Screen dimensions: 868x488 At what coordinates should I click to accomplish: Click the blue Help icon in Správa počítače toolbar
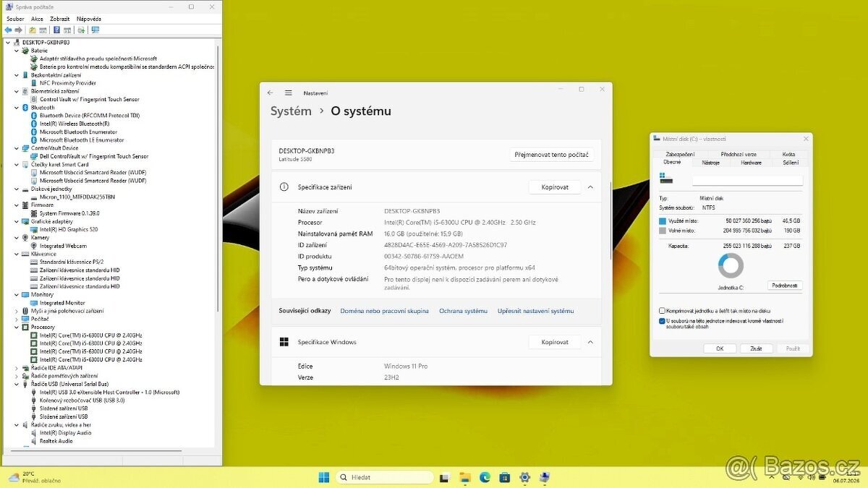[56, 30]
